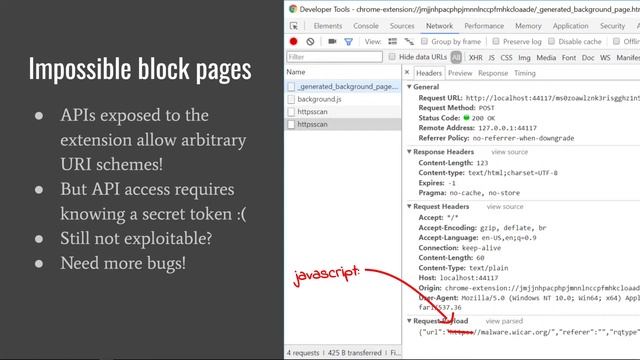The width and height of the screenshot is (640, 360).
Task: Click file icon of background.js row
Action: click(x=291, y=99)
